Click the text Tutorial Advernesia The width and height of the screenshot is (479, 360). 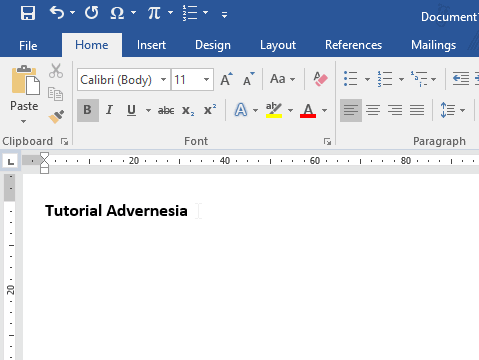[x=116, y=211]
